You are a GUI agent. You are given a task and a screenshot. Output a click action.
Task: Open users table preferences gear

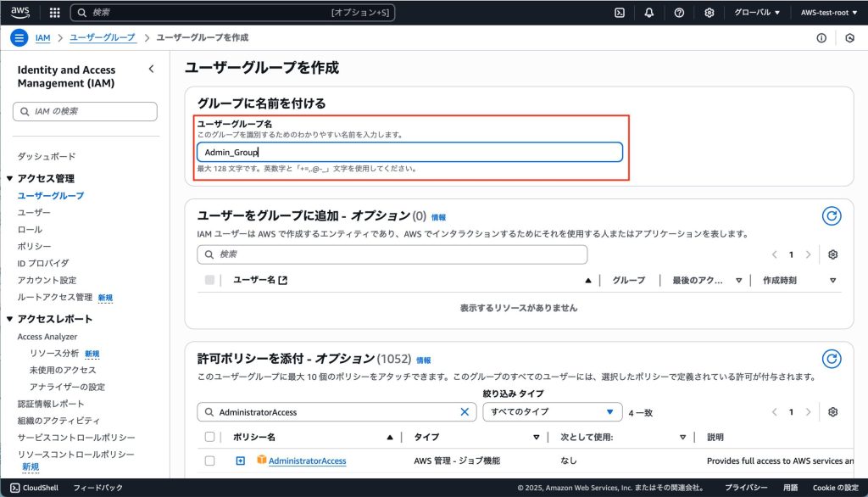(832, 254)
